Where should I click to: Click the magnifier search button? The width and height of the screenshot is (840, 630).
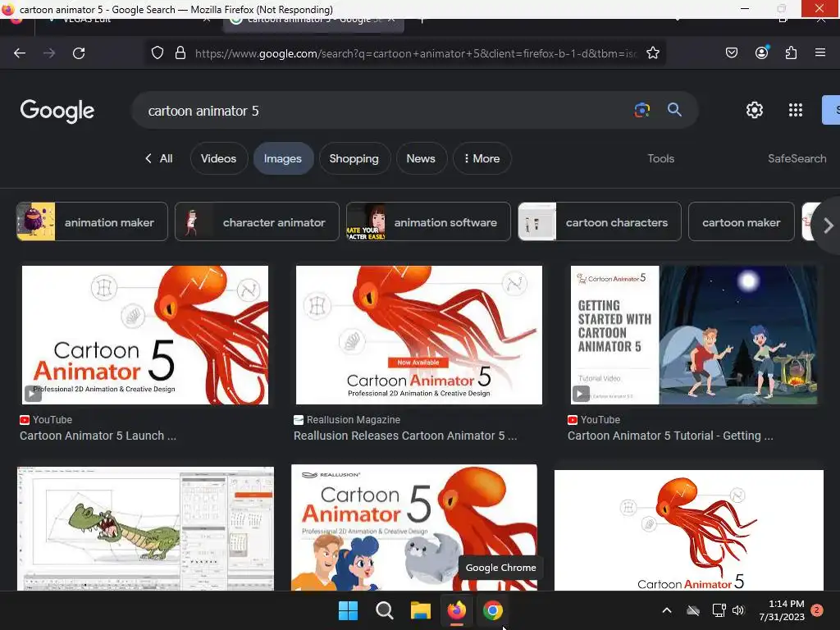674,110
